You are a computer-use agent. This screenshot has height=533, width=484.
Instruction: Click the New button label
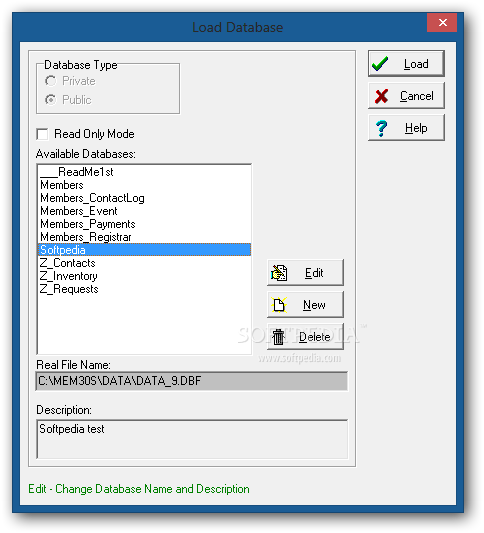tap(314, 305)
